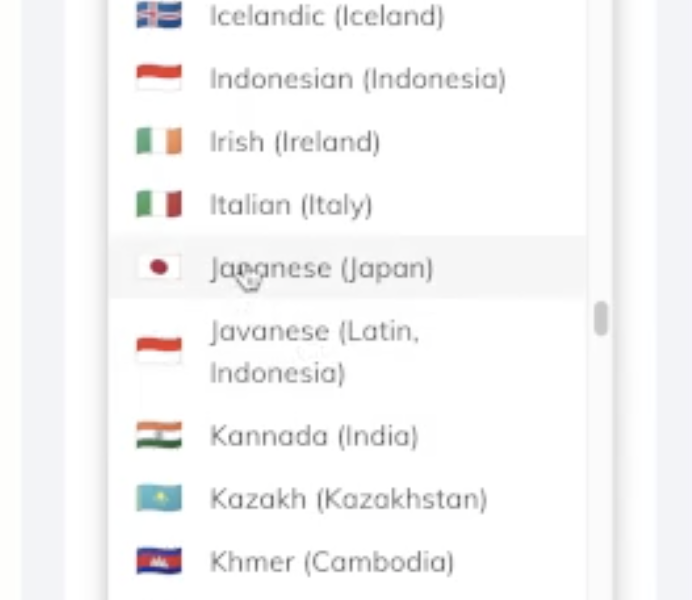Viewport: 692px width, 600px height.
Task: Click the Iceland flag icon
Action: 158,16
